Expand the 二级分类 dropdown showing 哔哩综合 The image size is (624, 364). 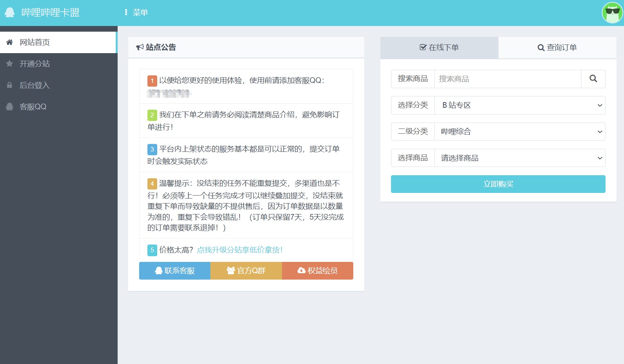click(520, 132)
